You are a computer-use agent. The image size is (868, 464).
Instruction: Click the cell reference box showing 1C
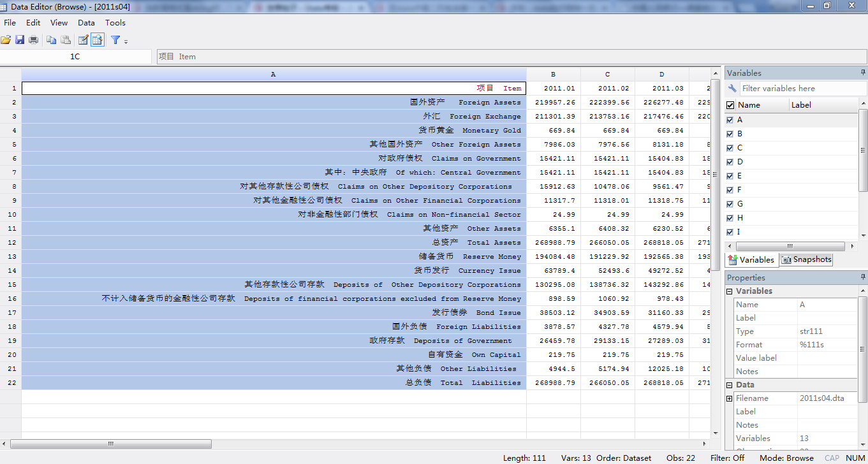(75, 57)
